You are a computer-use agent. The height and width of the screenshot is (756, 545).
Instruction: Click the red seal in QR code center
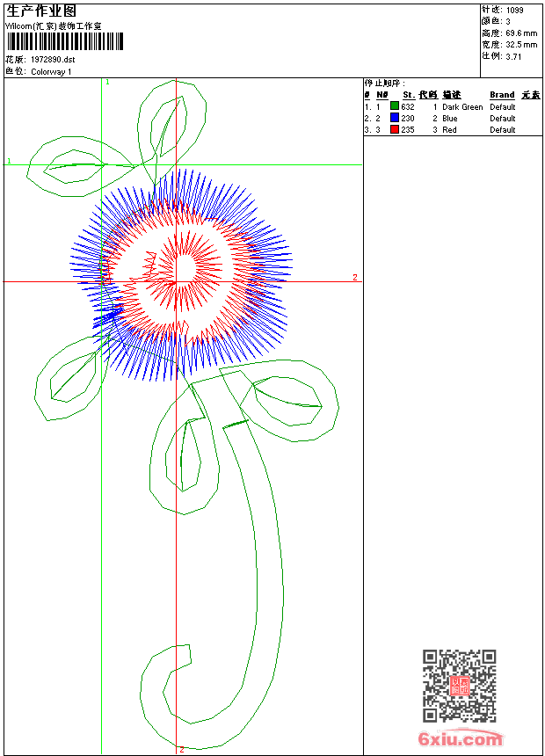459,686
